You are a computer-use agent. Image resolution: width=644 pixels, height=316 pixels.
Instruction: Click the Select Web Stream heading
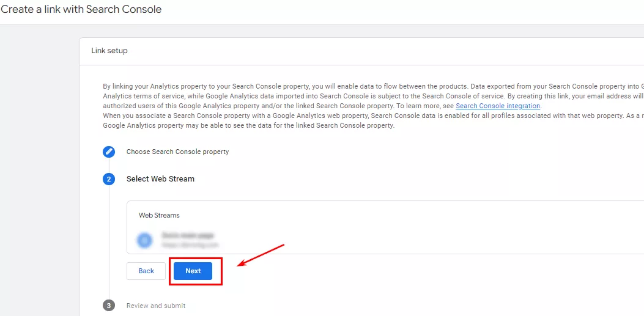pos(161,179)
